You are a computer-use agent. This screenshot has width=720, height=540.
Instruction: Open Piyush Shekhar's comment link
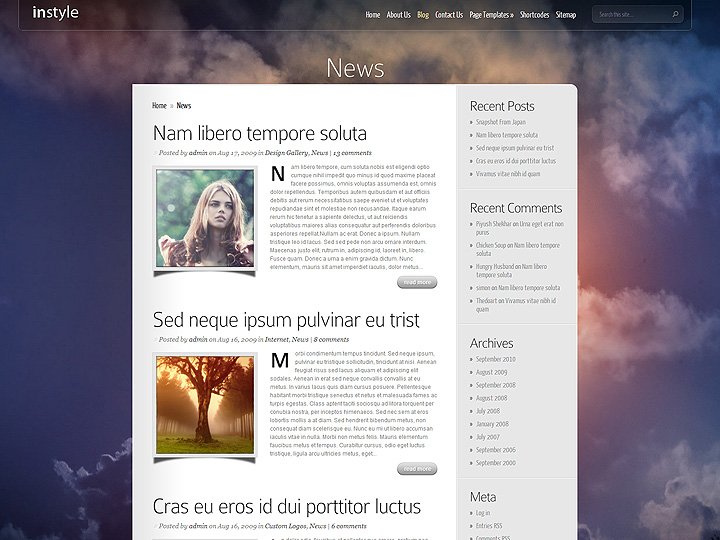pos(519,228)
